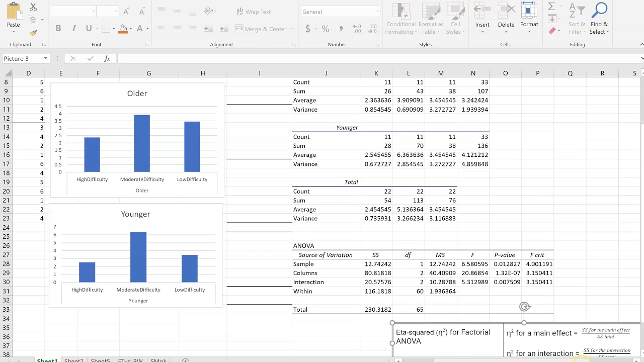Open Conditional Formatting menu
Viewport: 644px width, 362px height.
401,20
